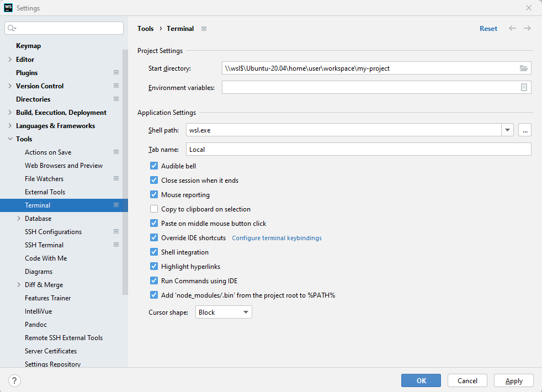Image resolution: width=542 pixels, height=392 pixels.
Task: Click the marker icon next to SSH Configurations
Action: click(116, 231)
